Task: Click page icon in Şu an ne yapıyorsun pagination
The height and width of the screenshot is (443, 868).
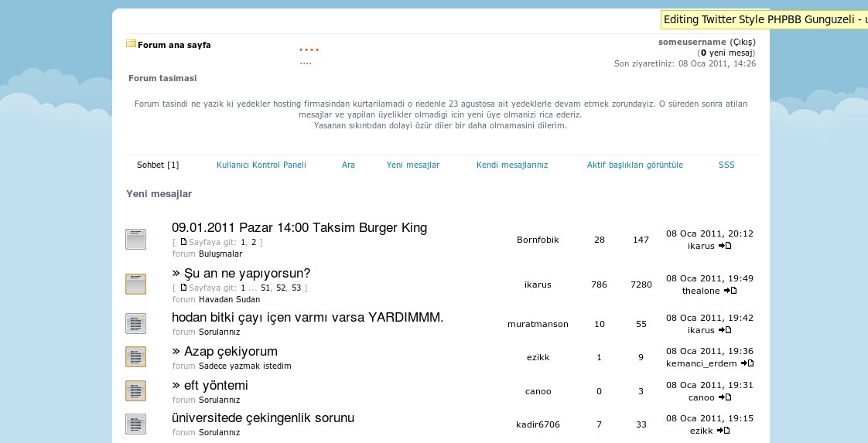Action: pos(184,287)
